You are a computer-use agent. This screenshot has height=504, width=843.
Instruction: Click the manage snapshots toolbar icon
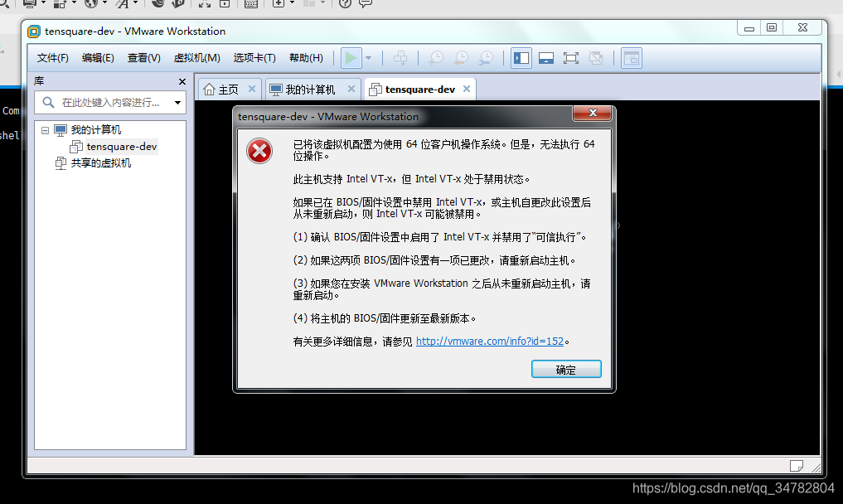pos(486,57)
